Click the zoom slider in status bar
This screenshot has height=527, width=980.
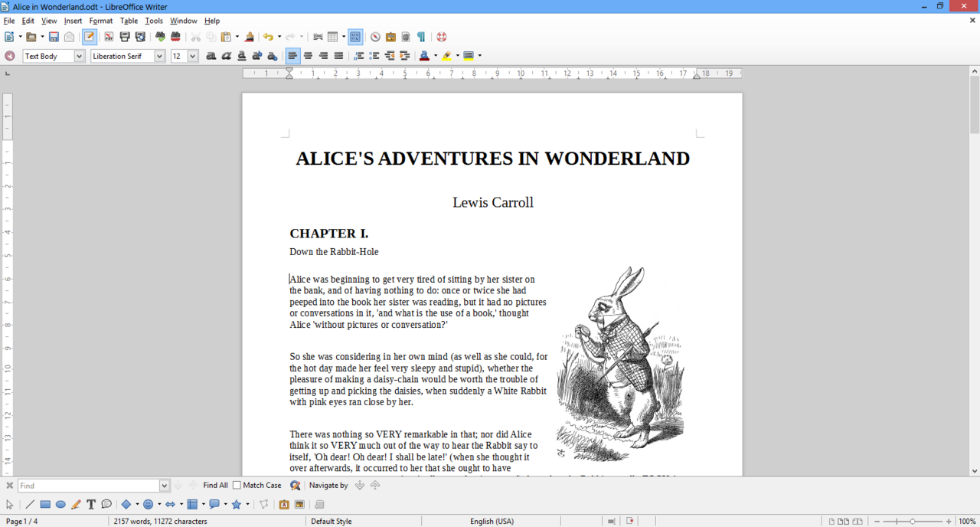coord(913,522)
